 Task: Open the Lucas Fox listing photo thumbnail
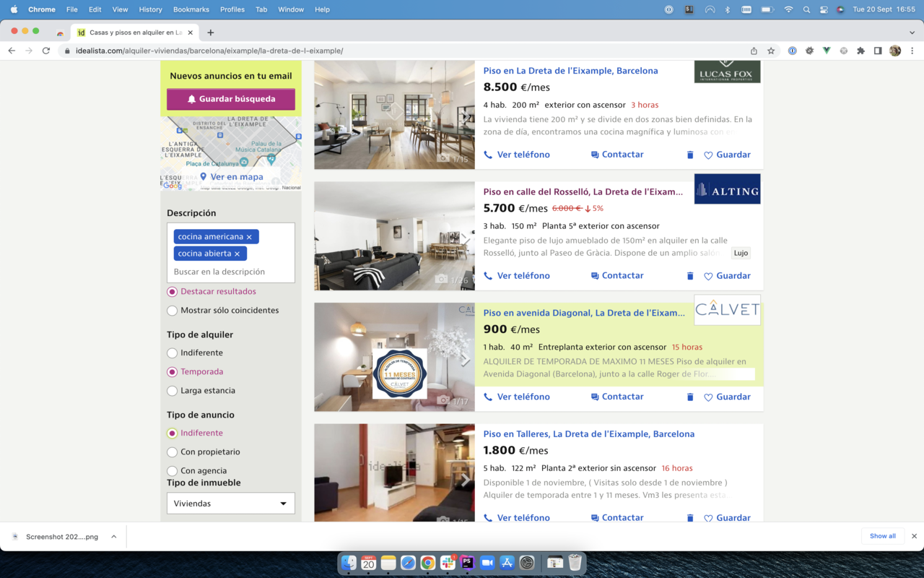(394, 114)
